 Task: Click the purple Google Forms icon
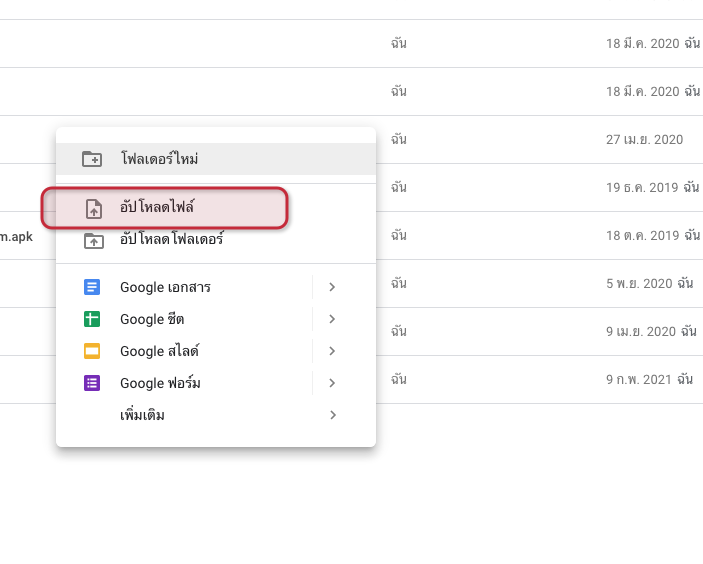pyautogui.click(x=92, y=383)
